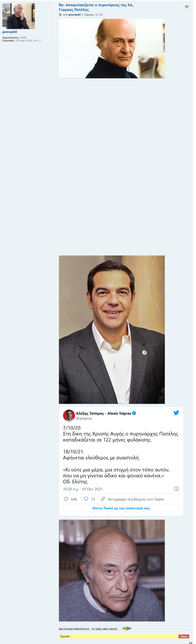This screenshot has height=644, width=196.
Task: Click the blue verified badge
Action: pyautogui.click(x=134, y=413)
